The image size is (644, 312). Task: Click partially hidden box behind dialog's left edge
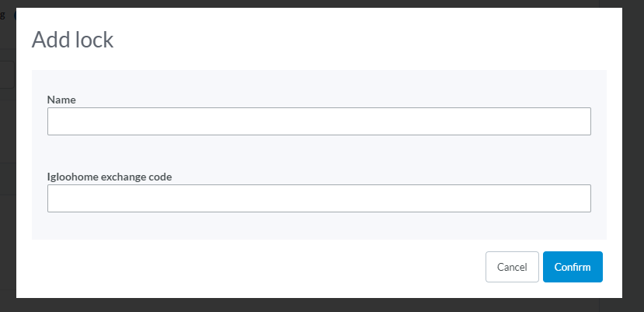pyautogui.click(x=8, y=75)
